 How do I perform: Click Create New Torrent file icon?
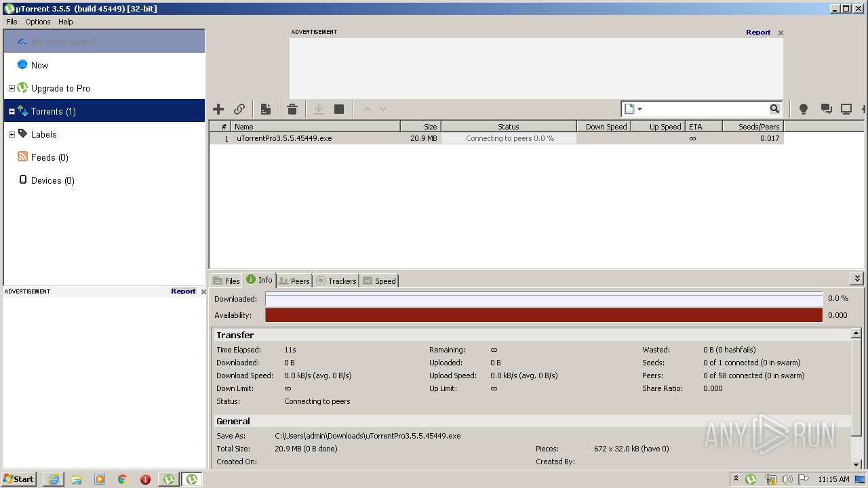pos(266,109)
